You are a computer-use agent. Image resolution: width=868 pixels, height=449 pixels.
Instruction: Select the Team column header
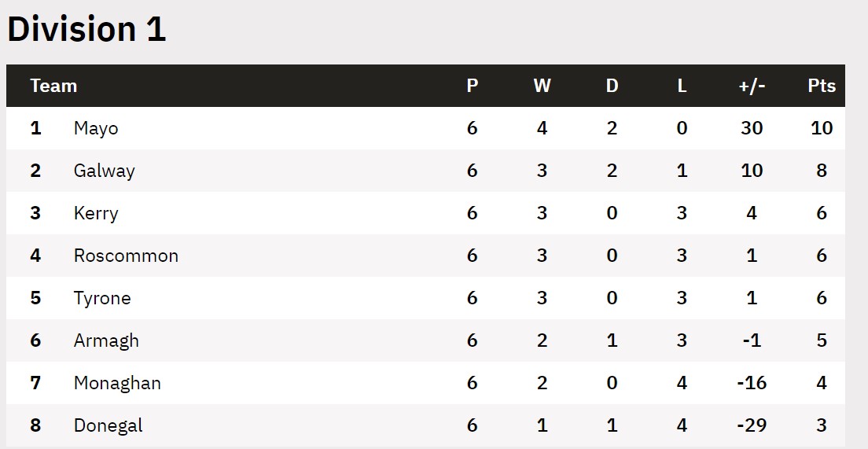[x=53, y=86]
